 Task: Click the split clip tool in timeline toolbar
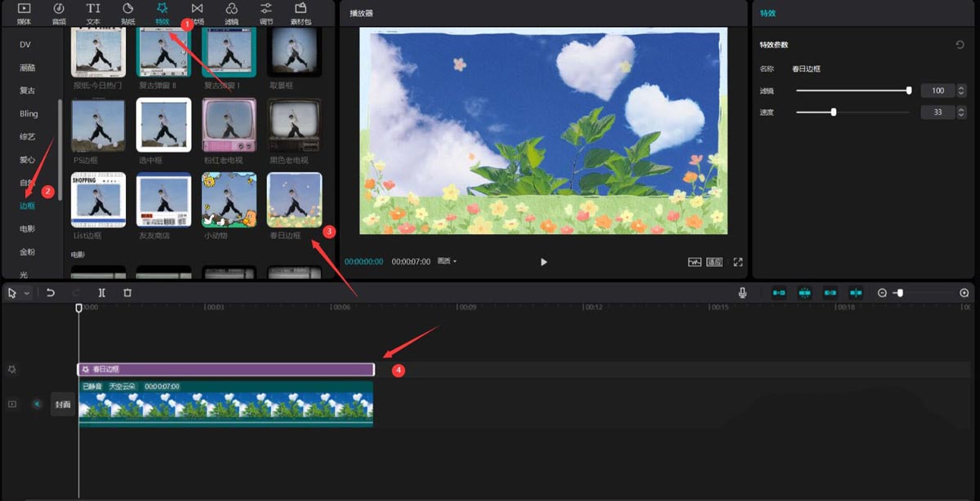(102, 293)
